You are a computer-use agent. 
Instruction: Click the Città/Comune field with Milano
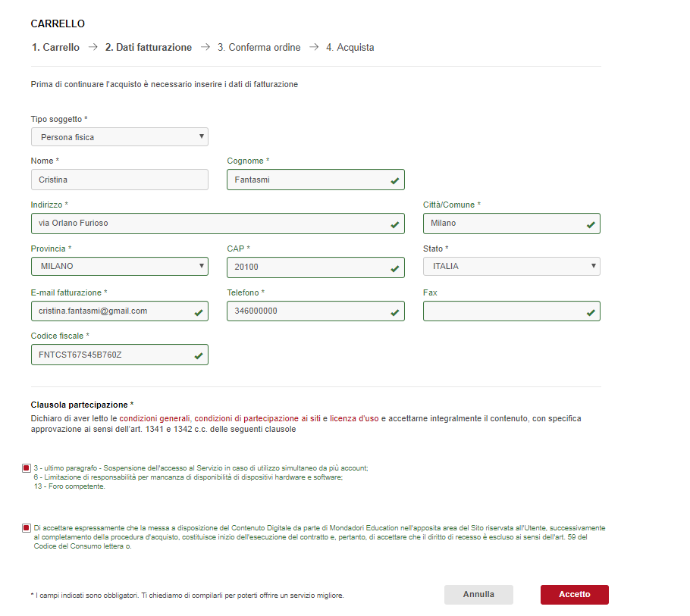pyautogui.click(x=511, y=224)
